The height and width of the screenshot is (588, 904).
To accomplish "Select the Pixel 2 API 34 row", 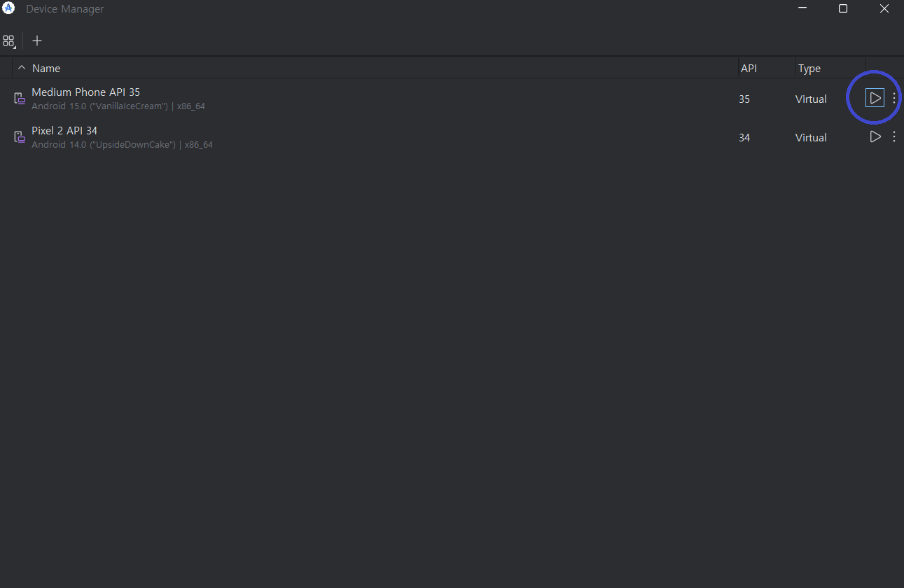I will [x=350, y=137].
